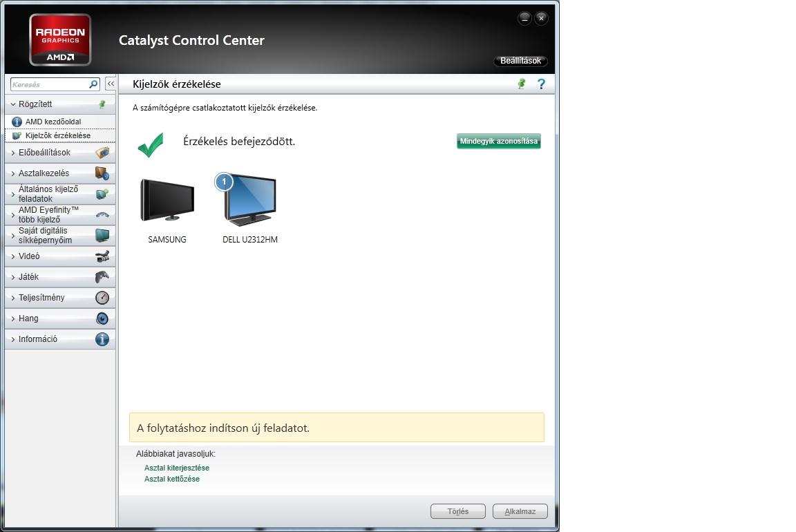Click Mindegyik azonosítása button
The width and height of the screenshot is (796, 532).
click(x=498, y=141)
